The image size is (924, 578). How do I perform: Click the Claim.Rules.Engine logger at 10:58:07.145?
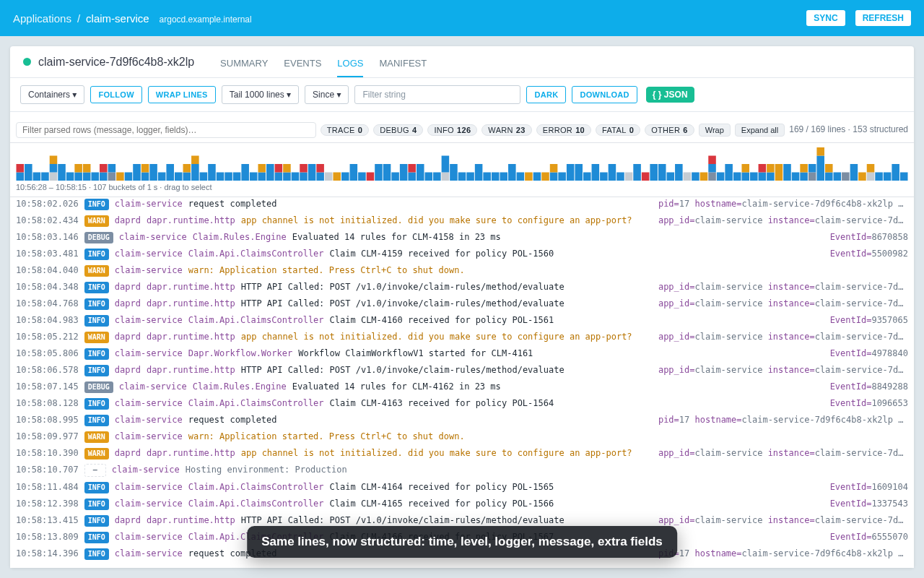click(240, 387)
